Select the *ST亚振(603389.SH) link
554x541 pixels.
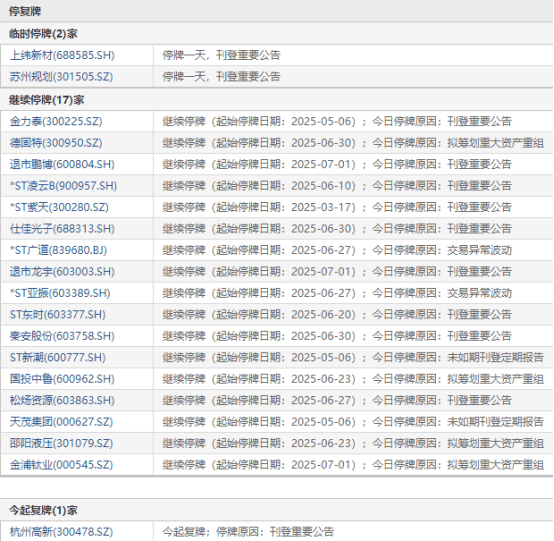(x=60, y=293)
